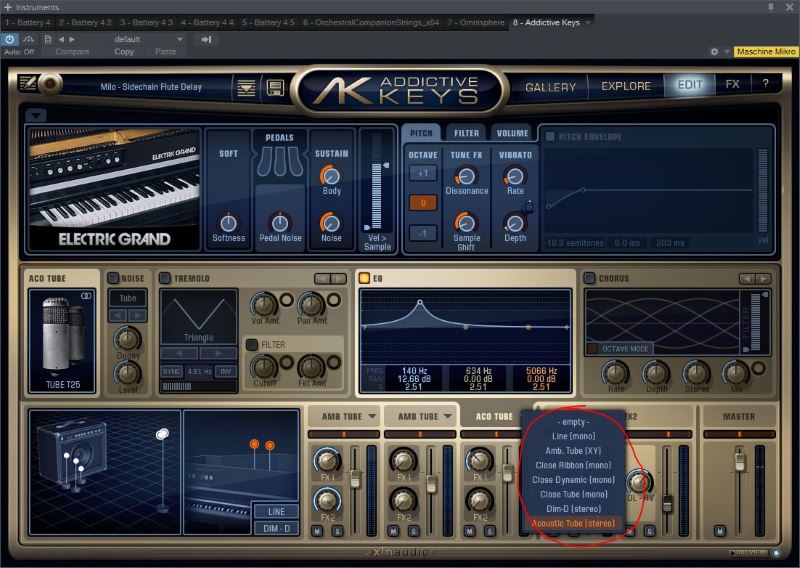The width and height of the screenshot is (800, 568).
Task: Toggle tremolo INV button
Action: click(x=226, y=372)
